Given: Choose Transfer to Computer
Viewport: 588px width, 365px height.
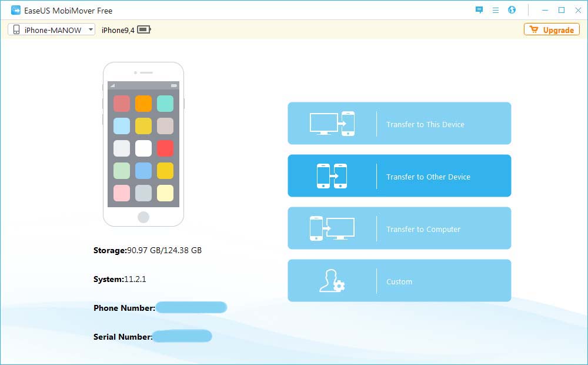Looking at the screenshot, I should point(422,228).
